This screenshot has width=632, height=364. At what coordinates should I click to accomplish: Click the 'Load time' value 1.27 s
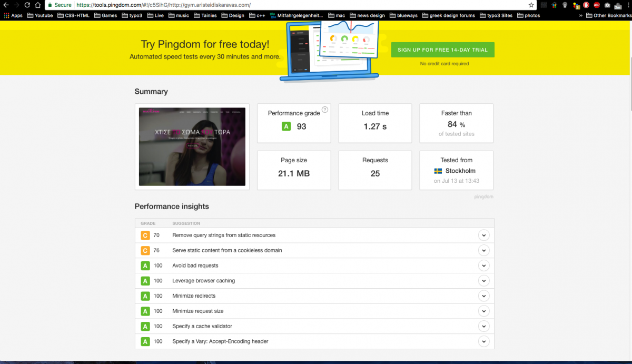coord(375,126)
